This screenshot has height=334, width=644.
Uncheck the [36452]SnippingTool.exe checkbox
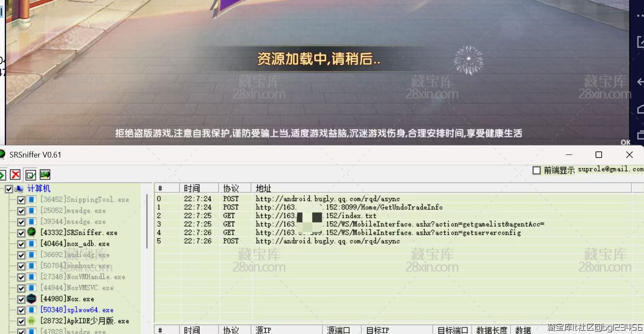[x=21, y=200]
